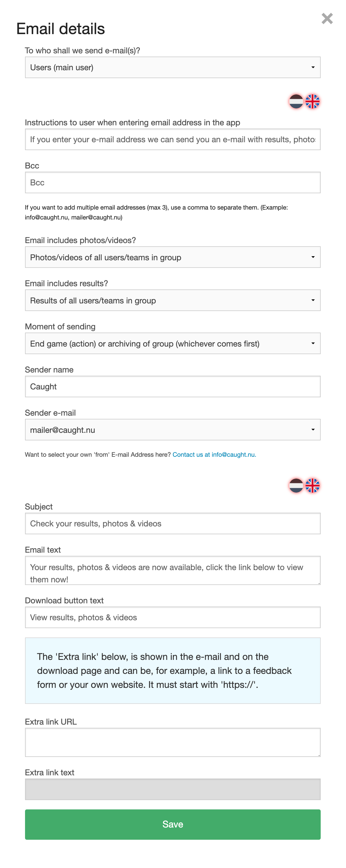Click the Subject input field

pyautogui.click(x=173, y=523)
